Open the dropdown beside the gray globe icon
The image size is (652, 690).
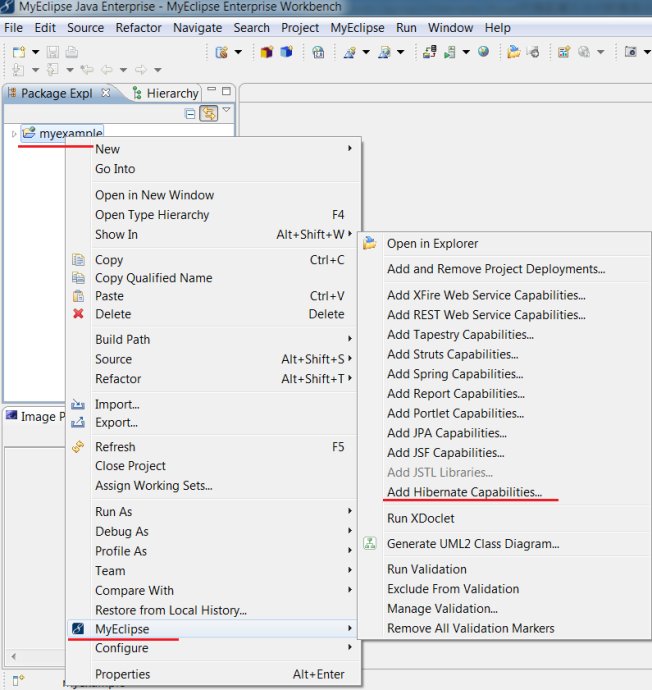point(601,52)
